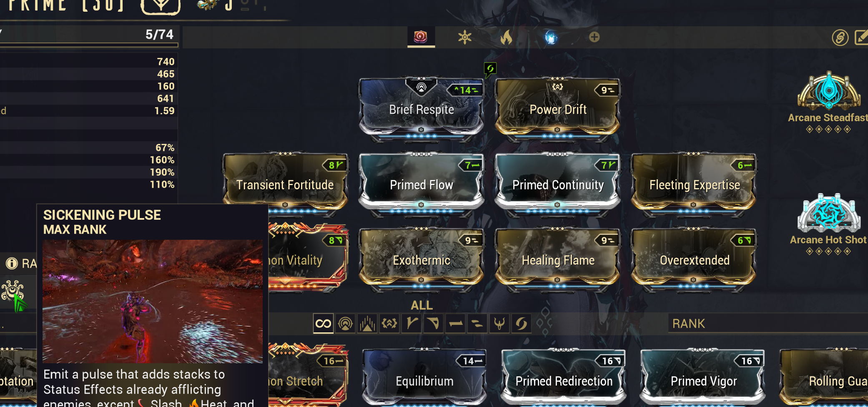Pick the Primed Redirection mod from inventory

(564, 377)
